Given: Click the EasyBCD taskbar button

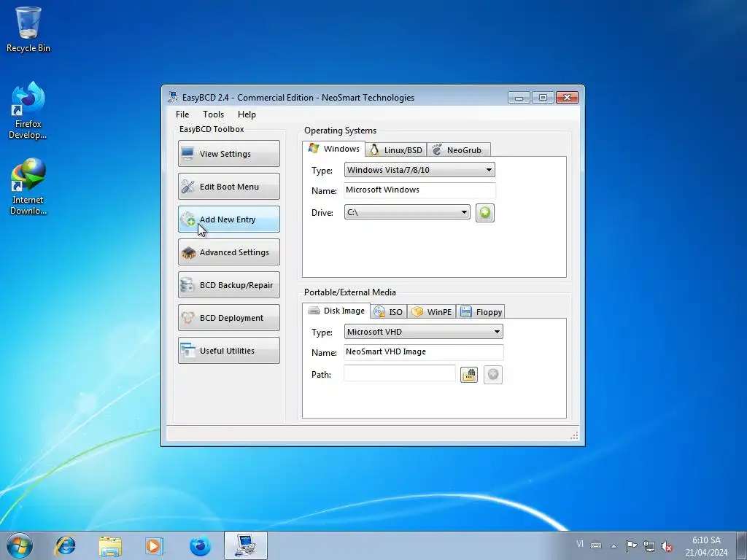Looking at the screenshot, I should [245, 545].
